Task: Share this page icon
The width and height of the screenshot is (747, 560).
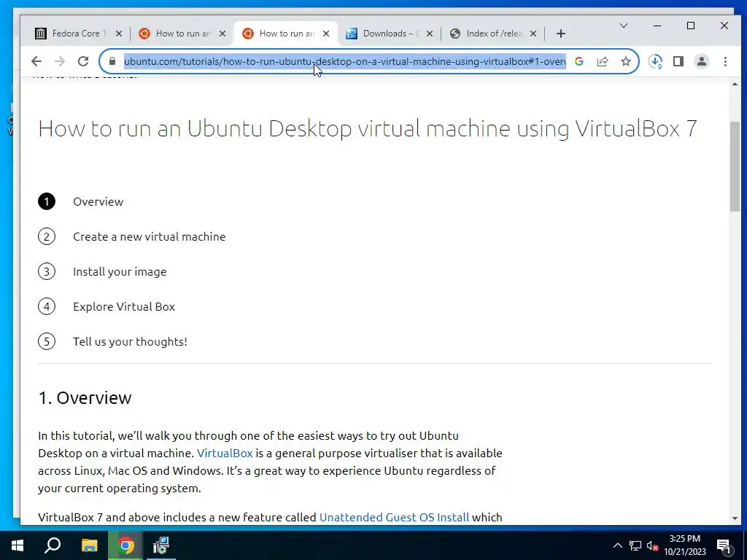Action: (x=602, y=61)
